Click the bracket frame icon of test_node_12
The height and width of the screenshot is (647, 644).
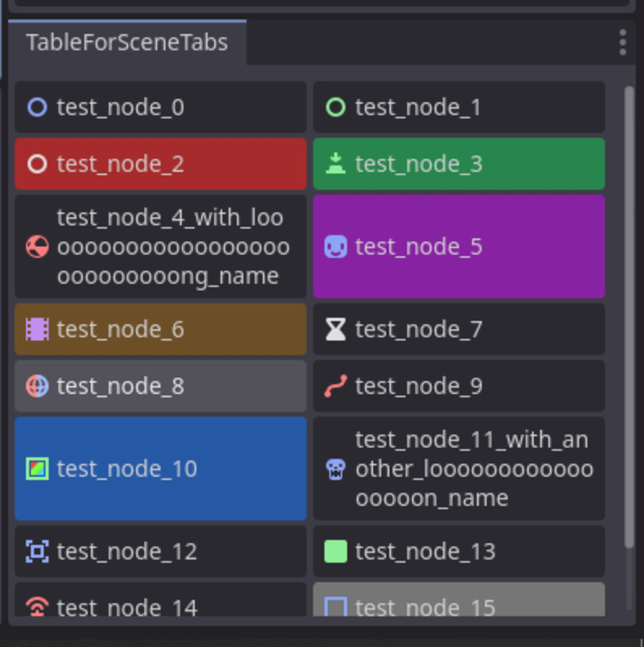pyautogui.click(x=37, y=551)
